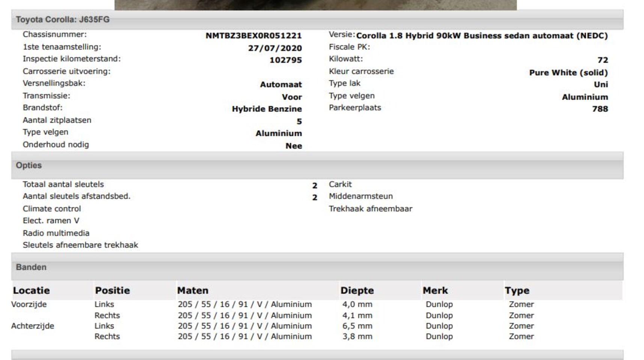Click the Merk column header
644x360 pixels.
435,290
